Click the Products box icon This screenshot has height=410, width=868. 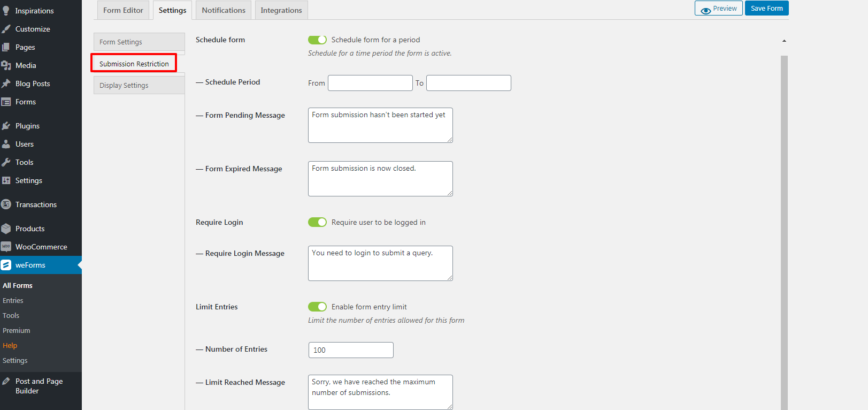pos(6,229)
